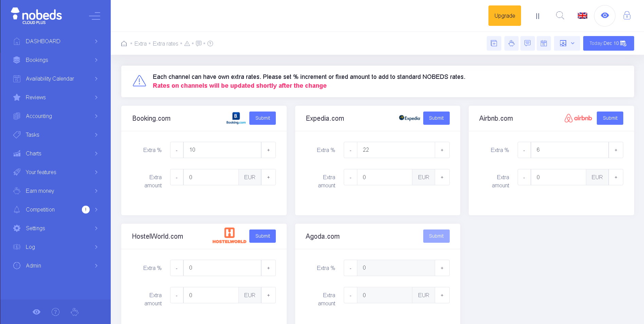The width and height of the screenshot is (644, 324).
Task: Click the lock icon in header
Action: click(627, 16)
